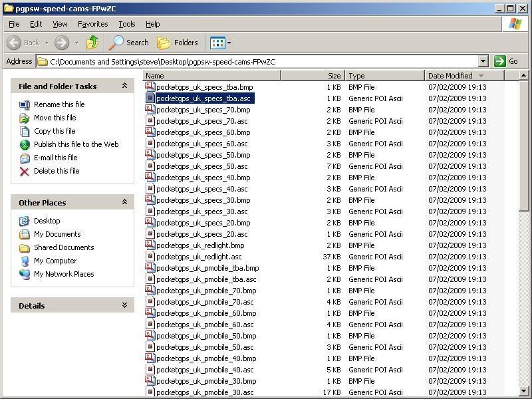Click scrollbar up arrow in file list
The height and width of the screenshot is (399, 532).
[523, 75]
